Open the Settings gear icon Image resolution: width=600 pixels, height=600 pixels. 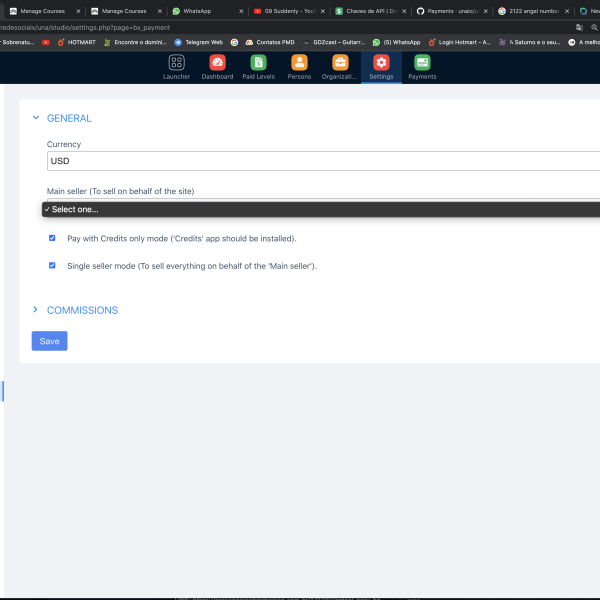(x=381, y=63)
